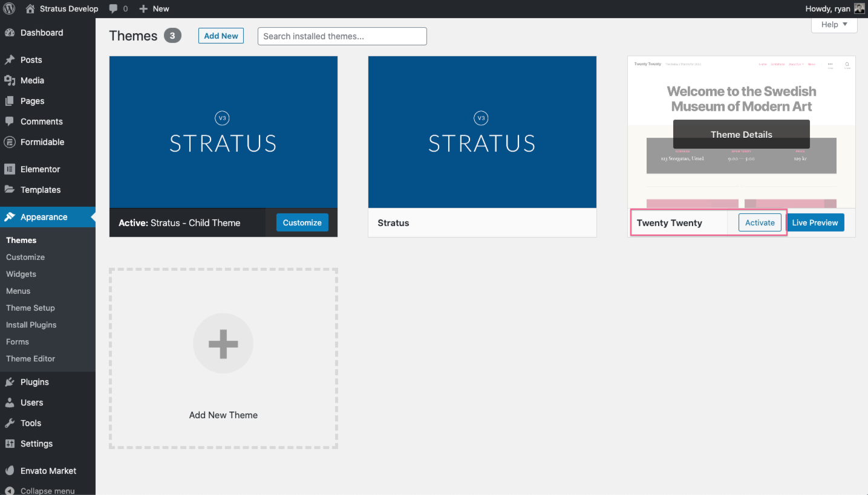The width and height of the screenshot is (868, 495).
Task: Click the Formidable icon in sidebar
Action: [x=10, y=142]
